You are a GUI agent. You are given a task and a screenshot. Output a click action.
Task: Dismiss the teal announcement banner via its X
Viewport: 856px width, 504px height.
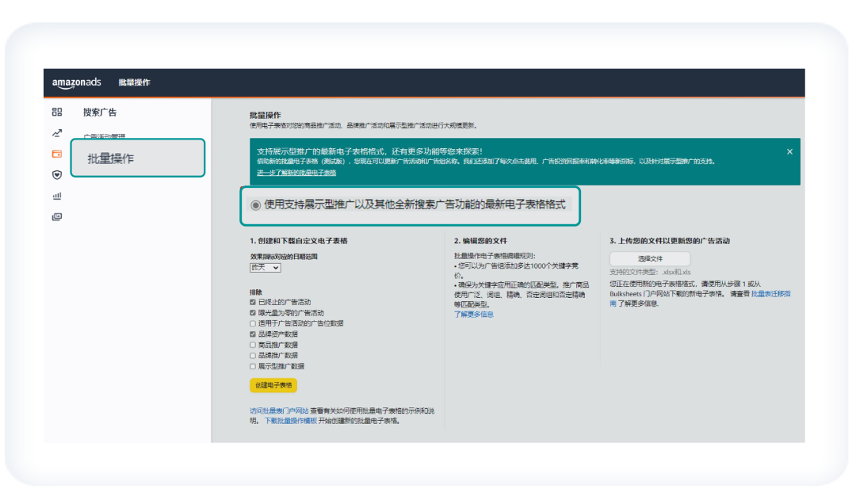click(789, 151)
